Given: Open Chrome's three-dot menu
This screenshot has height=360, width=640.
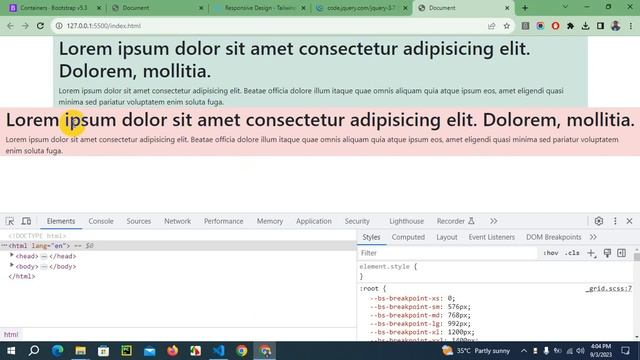Looking at the screenshot, I should click(631, 26).
